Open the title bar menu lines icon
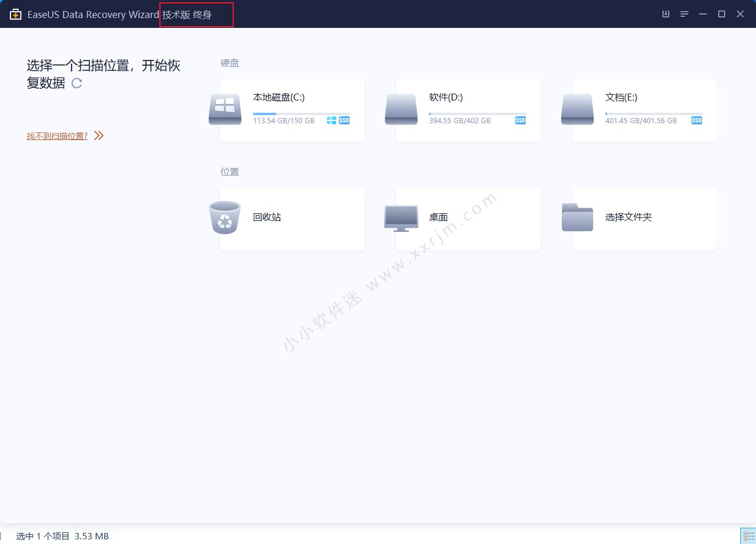The height and width of the screenshot is (544, 756). [x=684, y=14]
